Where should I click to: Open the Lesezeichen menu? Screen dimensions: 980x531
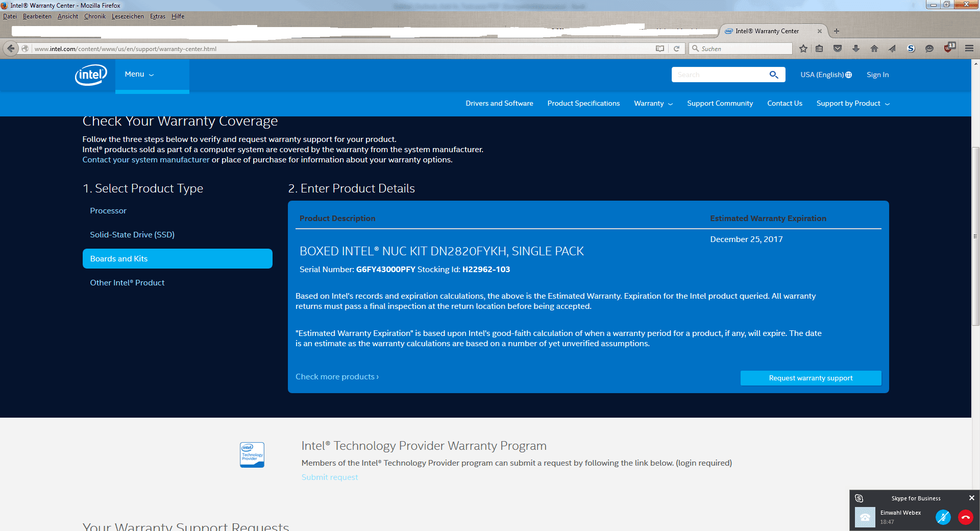128,16
